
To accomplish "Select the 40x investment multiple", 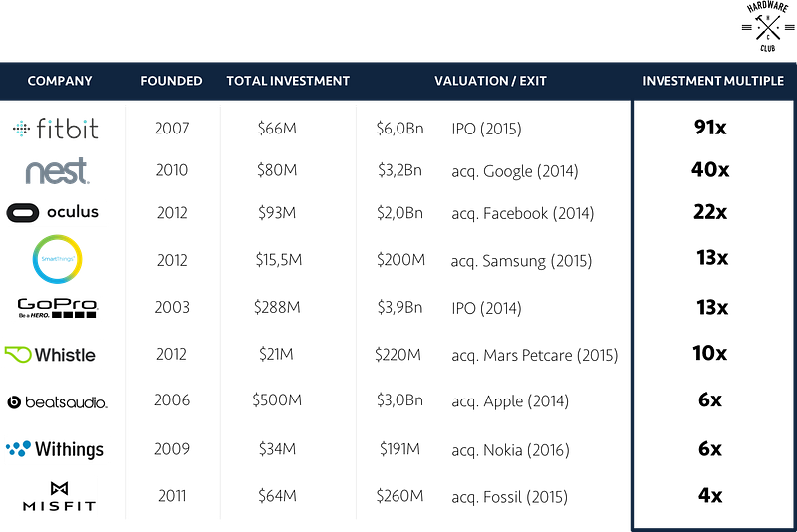I will 710,169.
